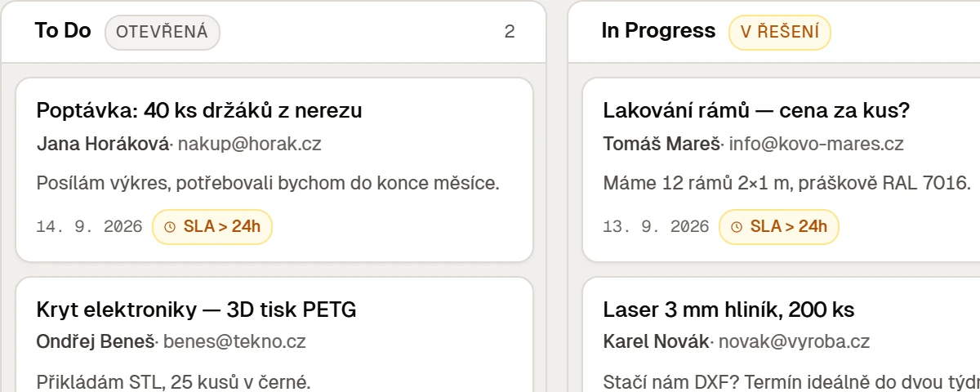Screen dimensions: 980x392
Task: Open card Poptávka: 40 ks držáků z nerezu
Action: point(274,170)
